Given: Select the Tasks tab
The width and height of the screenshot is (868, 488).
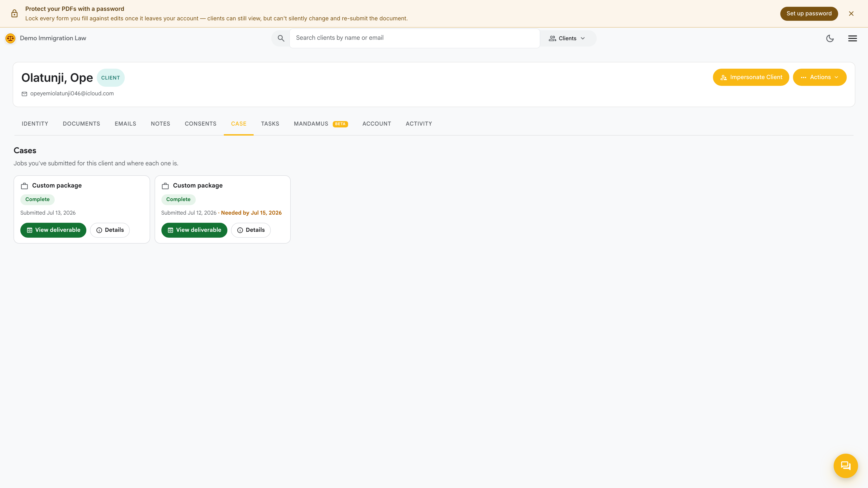Looking at the screenshot, I should 270,124.
